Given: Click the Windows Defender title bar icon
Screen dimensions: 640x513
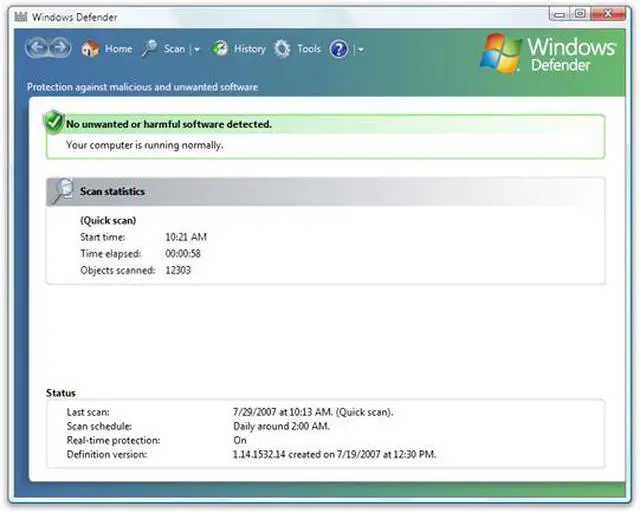Looking at the screenshot, I should (20, 17).
